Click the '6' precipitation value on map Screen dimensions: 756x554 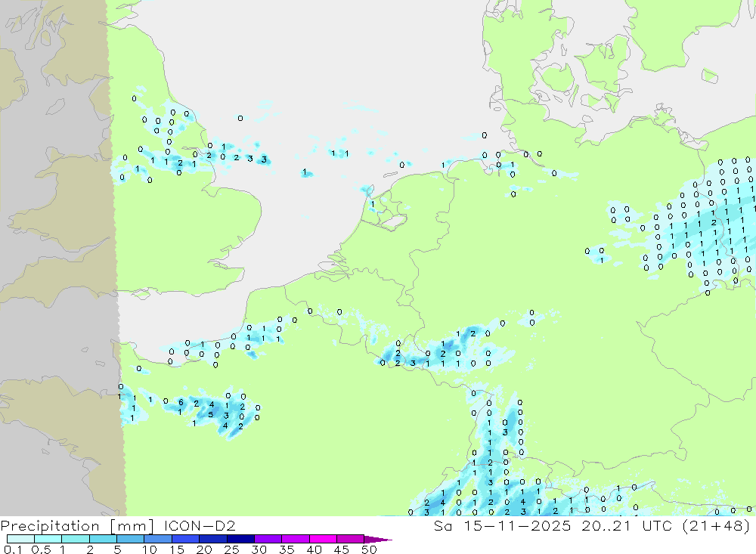(181, 402)
